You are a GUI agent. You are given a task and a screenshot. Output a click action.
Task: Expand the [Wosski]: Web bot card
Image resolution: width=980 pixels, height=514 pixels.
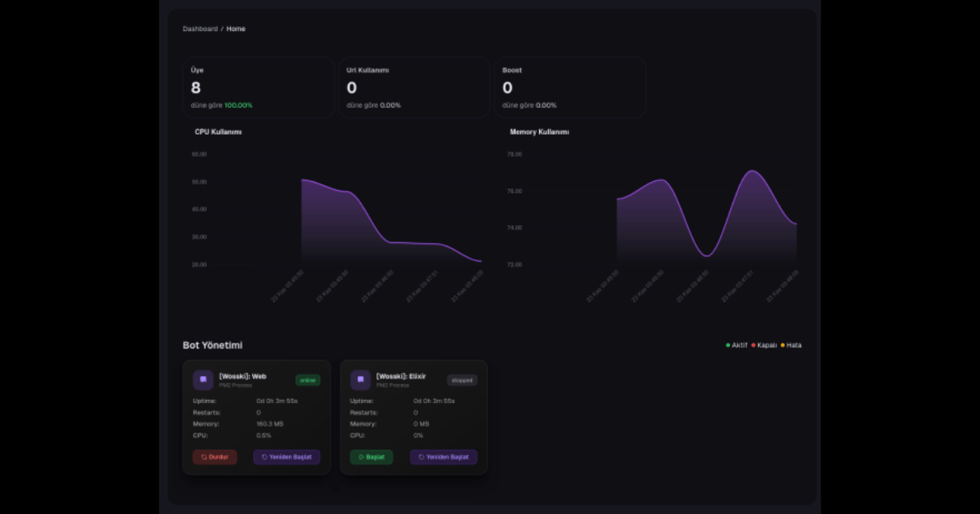tap(256, 416)
